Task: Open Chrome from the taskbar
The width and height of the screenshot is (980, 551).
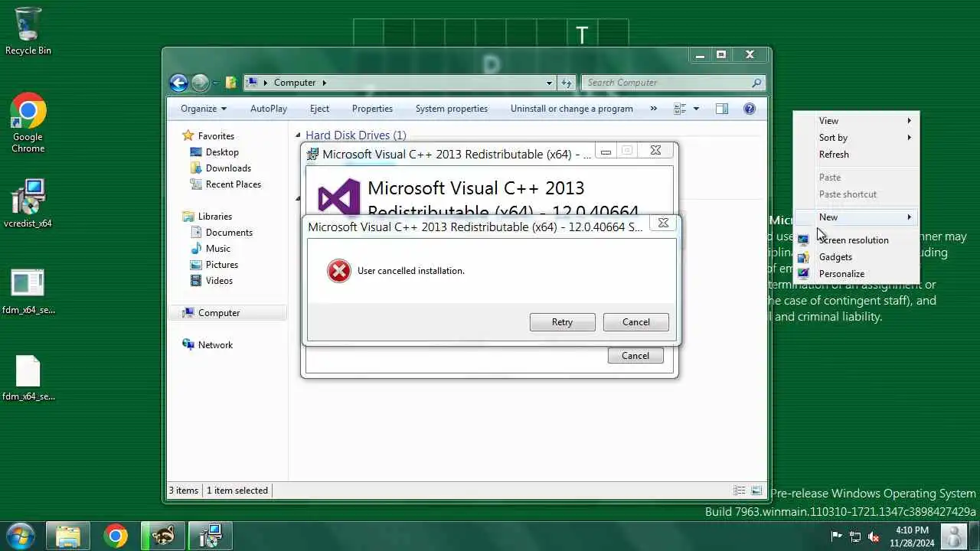Action: pyautogui.click(x=116, y=536)
